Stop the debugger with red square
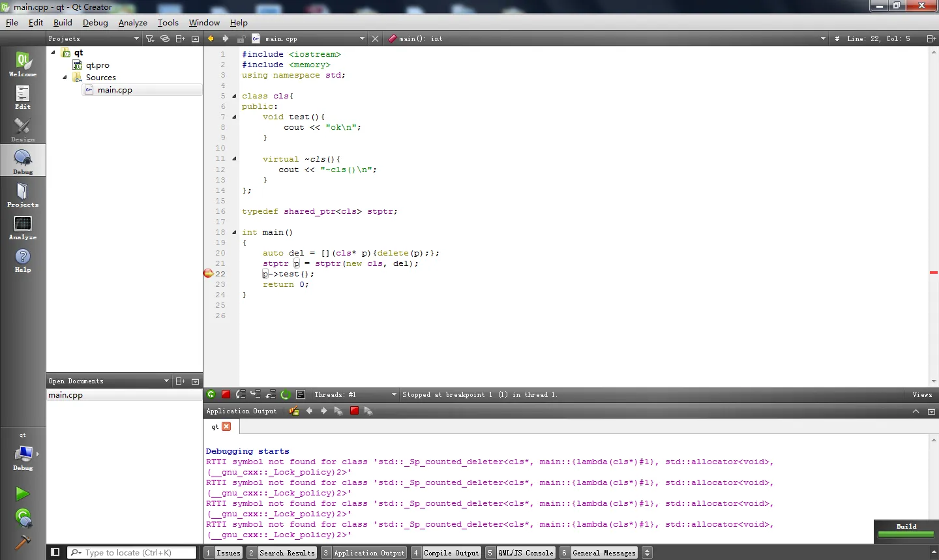The image size is (939, 560). click(226, 394)
